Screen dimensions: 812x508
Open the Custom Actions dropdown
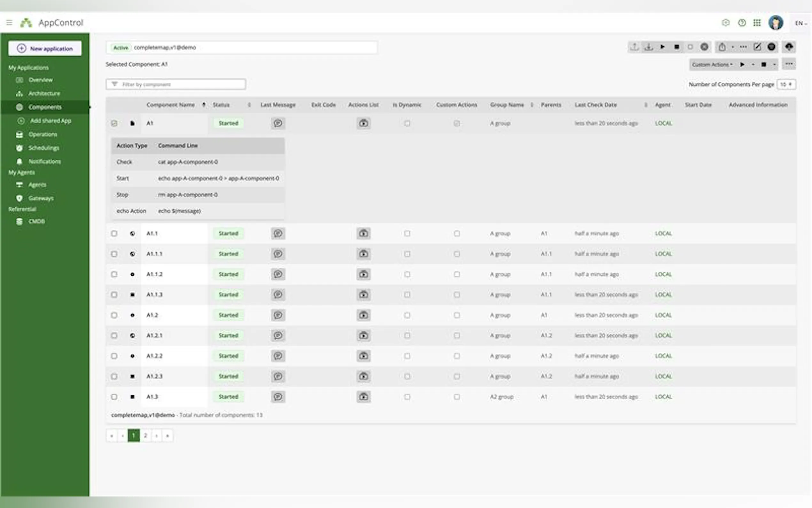tap(712, 65)
